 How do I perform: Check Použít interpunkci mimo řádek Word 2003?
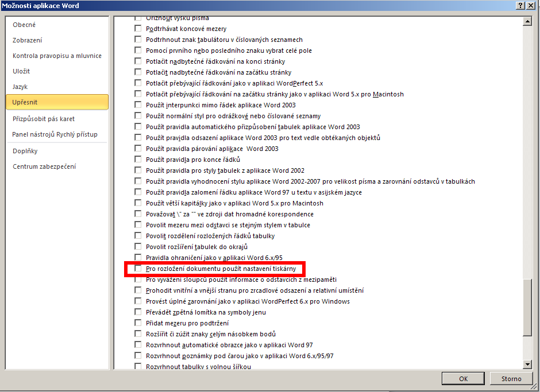(x=138, y=104)
